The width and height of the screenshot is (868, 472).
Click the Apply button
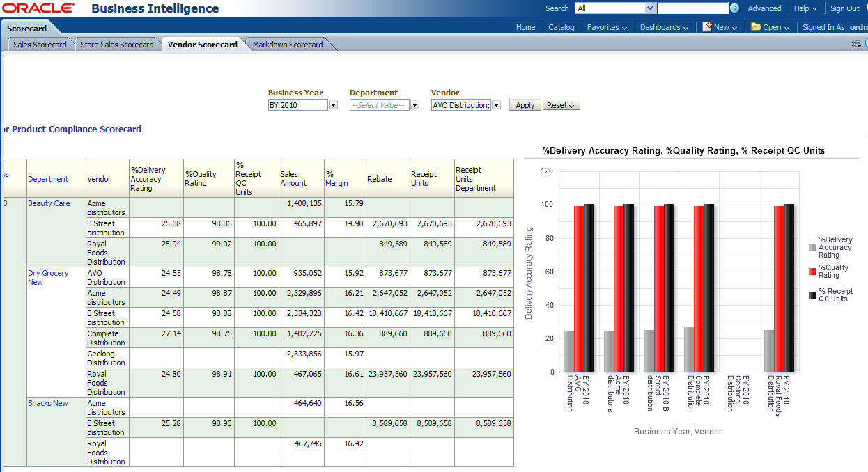(525, 105)
